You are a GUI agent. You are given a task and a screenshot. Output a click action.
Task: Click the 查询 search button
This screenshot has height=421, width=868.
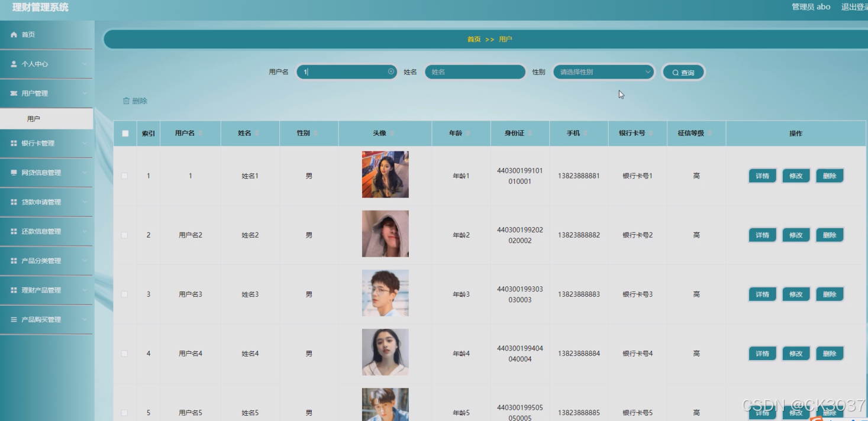click(x=683, y=72)
